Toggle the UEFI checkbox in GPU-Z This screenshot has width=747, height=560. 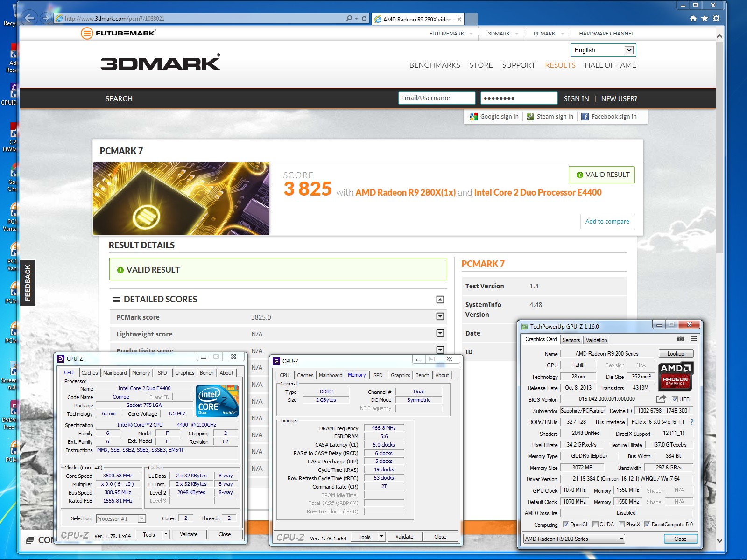675,399
